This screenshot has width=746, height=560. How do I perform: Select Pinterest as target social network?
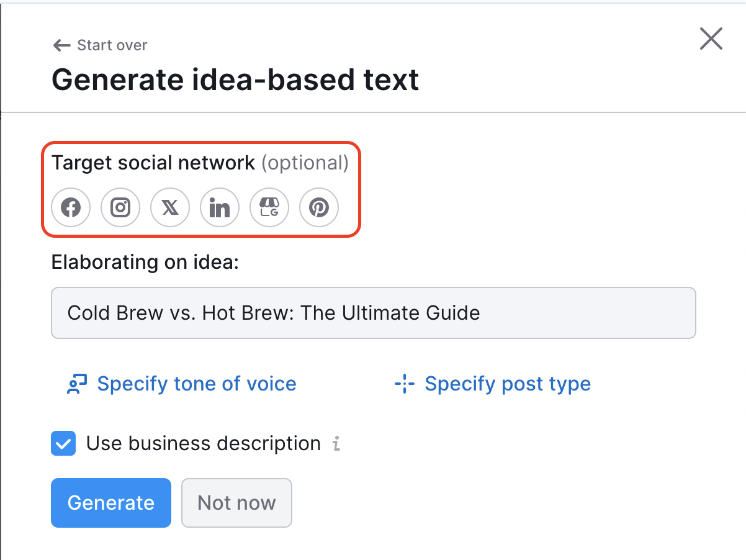(319, 207)
